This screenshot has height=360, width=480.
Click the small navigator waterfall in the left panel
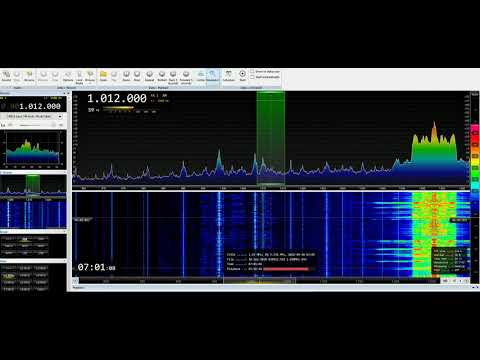pyautogui.click(x=33, y=214)
